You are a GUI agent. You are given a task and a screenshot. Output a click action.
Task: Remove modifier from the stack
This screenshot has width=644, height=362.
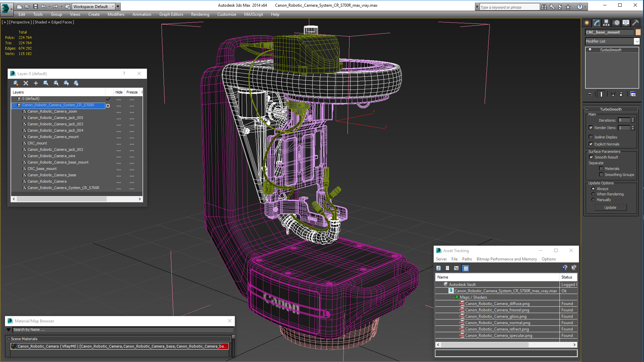point(621,94)
